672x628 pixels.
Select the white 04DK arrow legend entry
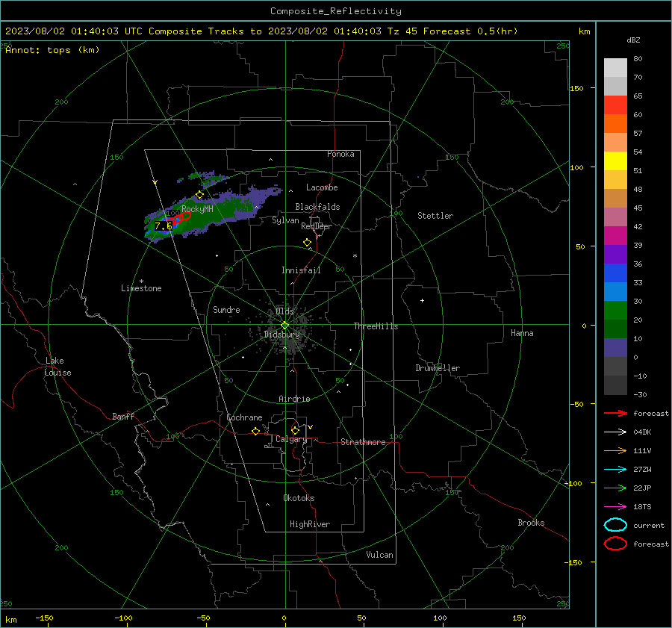[615, 432]
